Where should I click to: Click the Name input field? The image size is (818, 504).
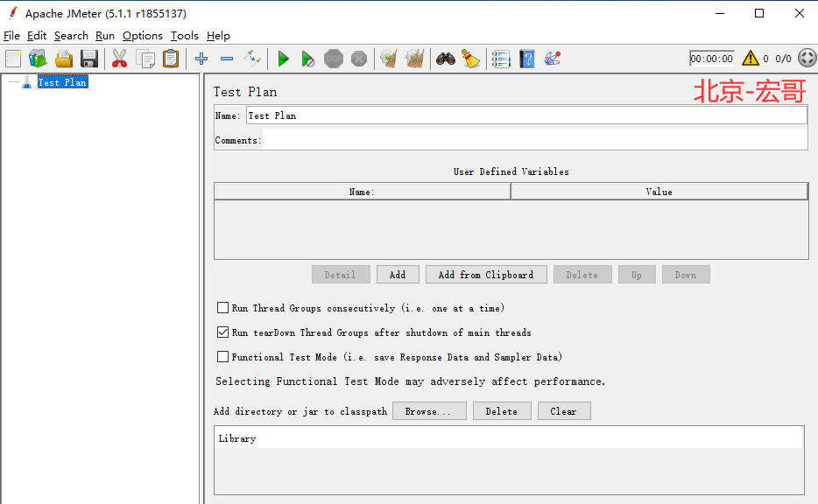pos(526,115)
